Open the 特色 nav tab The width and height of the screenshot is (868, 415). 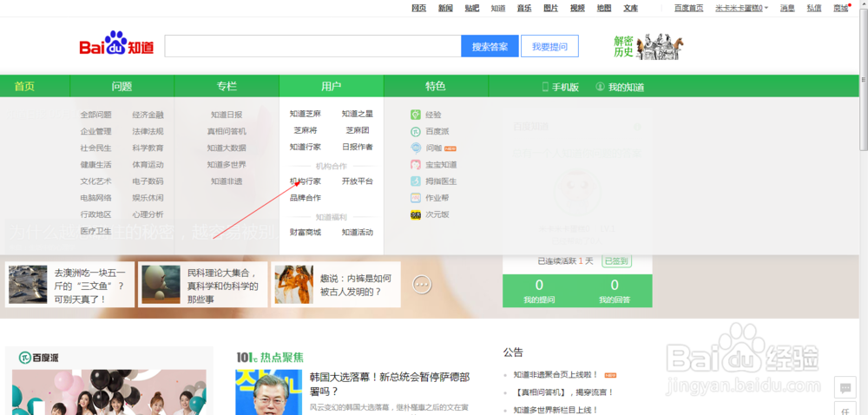click(x=436, y=86)
